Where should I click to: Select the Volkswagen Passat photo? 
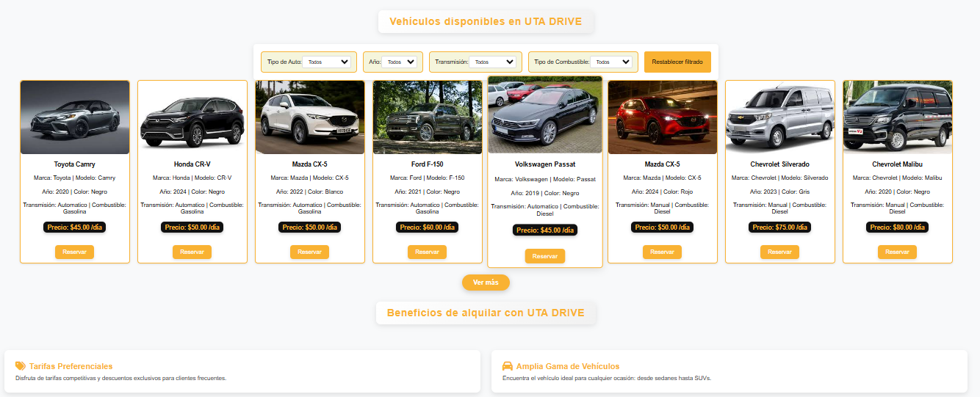click(x=545, y=114)
